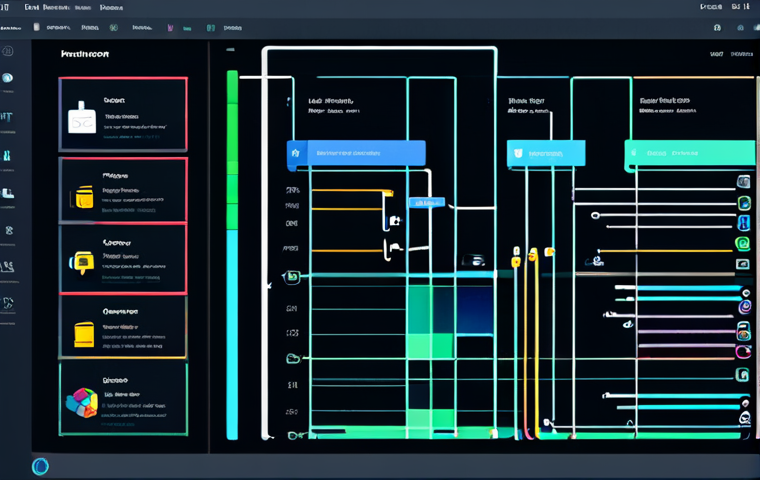Select the wide blue node header bar

(356, 153)
